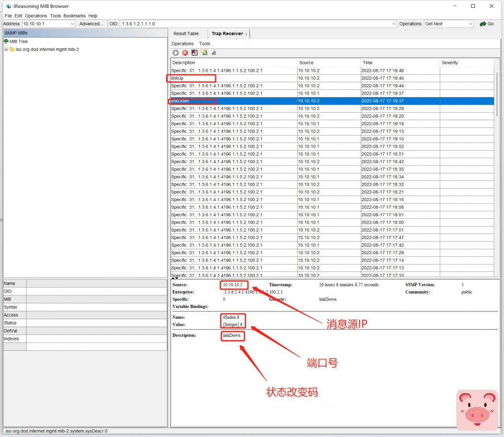Click the folder filter icon in trap toolbar
This screenshot has width=504, height=437.
coord(204,53)
